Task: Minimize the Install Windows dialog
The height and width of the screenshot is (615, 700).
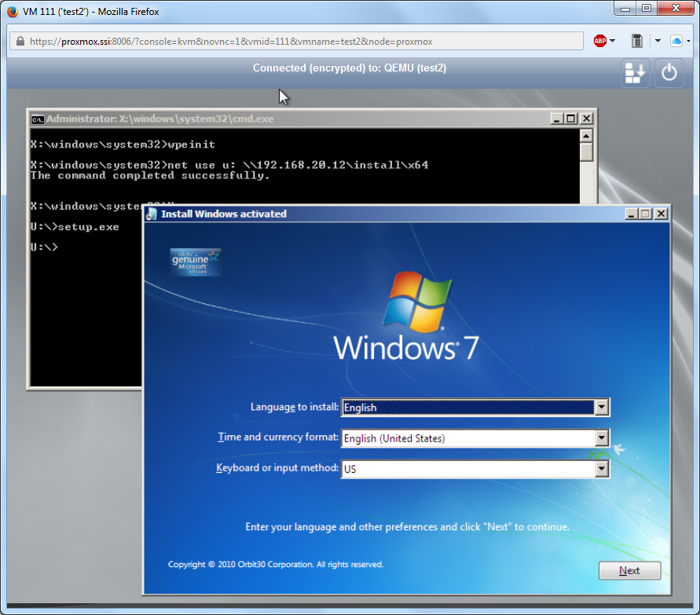Action: (631, 214)
